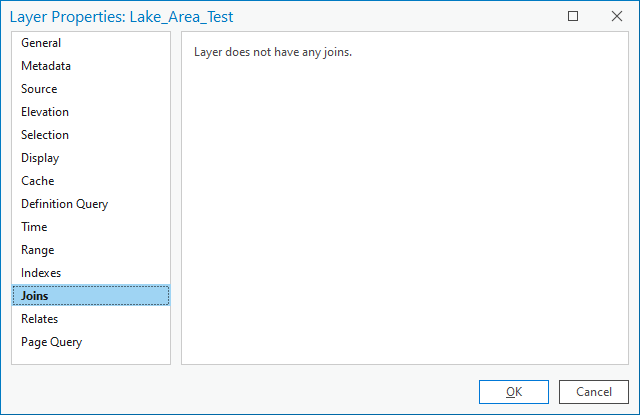Image resolution: width=640 pixels, height=415 pixels.
Task: Maximize the Layer Properties dialog
Action: point(573,16)
